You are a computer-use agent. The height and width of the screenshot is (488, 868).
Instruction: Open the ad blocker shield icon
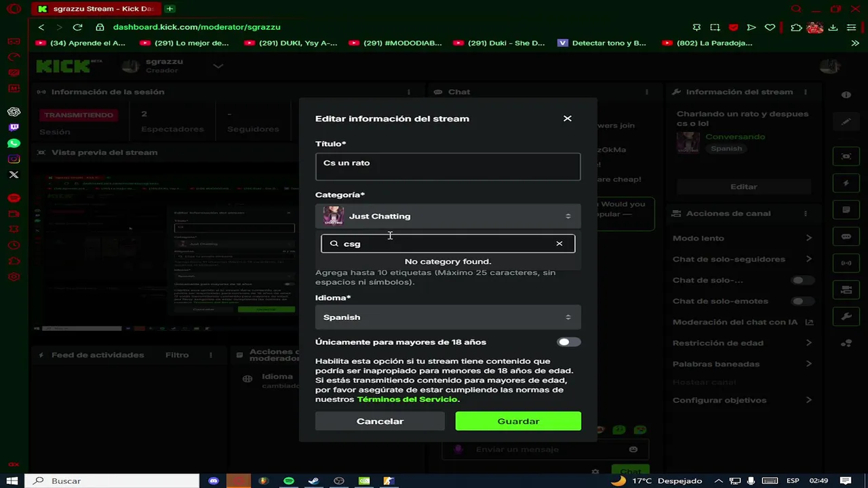pyautogui.click(x=733, y=27)
